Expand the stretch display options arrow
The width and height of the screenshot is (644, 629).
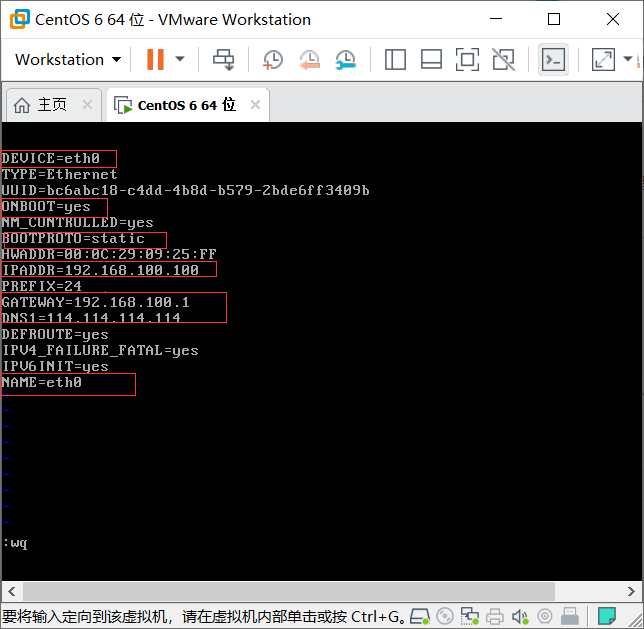point(628,59)
